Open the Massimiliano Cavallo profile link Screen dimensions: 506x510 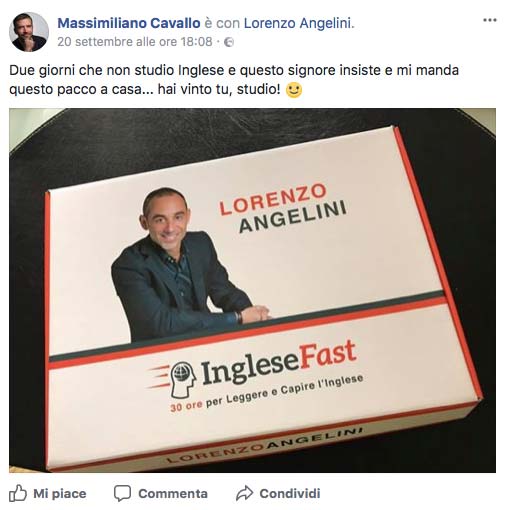(x=129, y=23)
